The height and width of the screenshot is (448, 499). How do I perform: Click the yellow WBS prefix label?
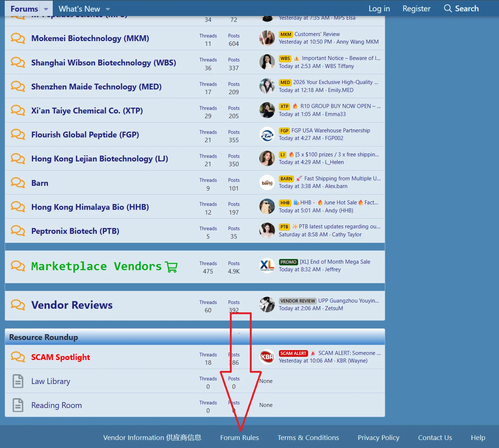coord(285,59)
